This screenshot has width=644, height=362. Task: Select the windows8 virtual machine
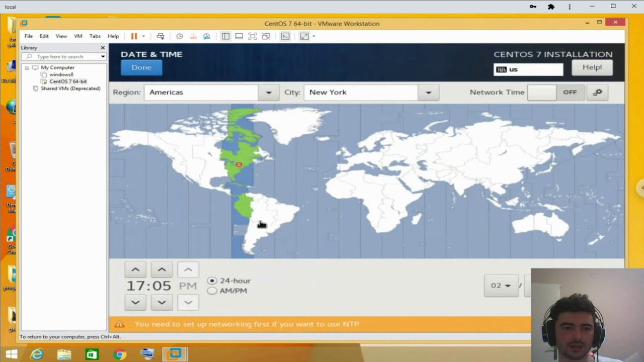pyautogui.click(x=61, y=74)
